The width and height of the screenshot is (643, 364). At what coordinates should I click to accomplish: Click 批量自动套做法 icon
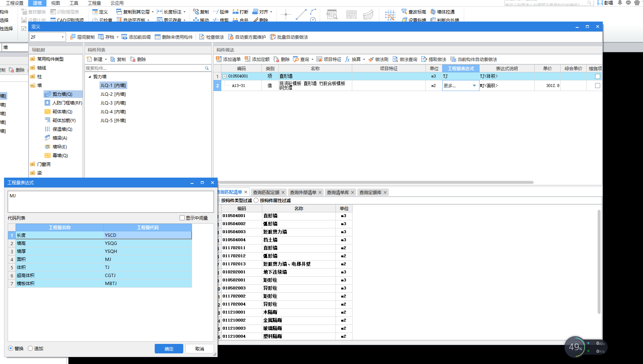(273, 37)
